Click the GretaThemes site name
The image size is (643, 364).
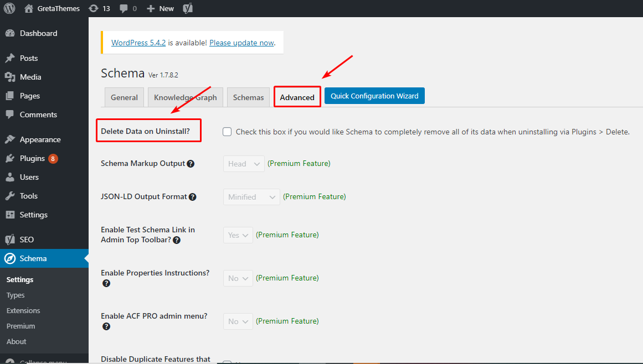click(59, 9)
